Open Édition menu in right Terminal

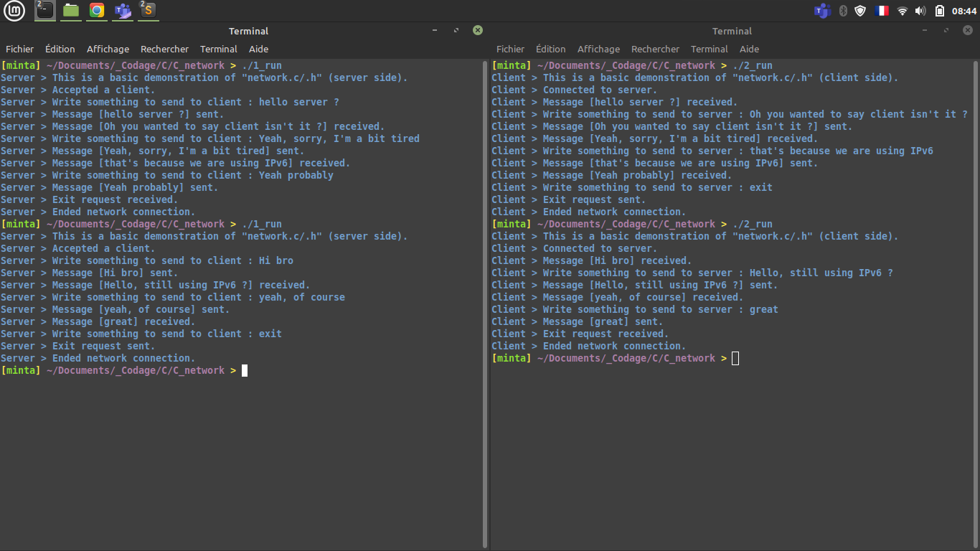(551, 49)
